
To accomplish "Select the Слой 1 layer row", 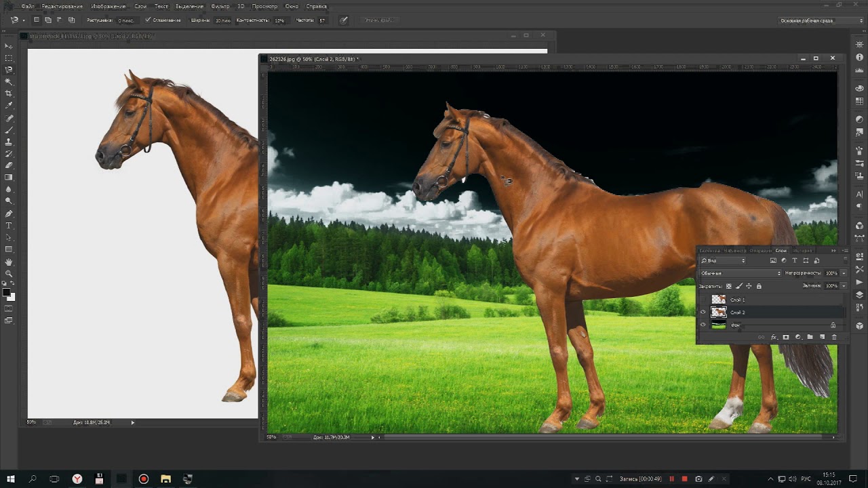I will (x=773, y=300).
